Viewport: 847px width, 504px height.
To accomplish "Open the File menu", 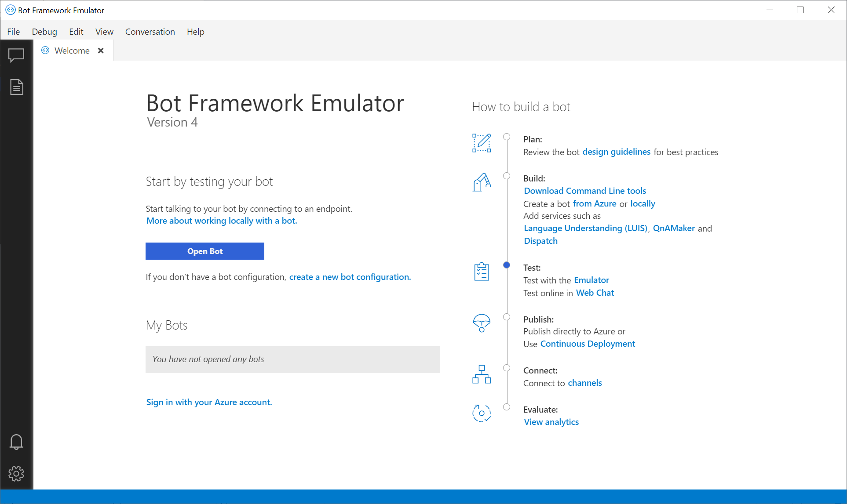I will point(13,31).
